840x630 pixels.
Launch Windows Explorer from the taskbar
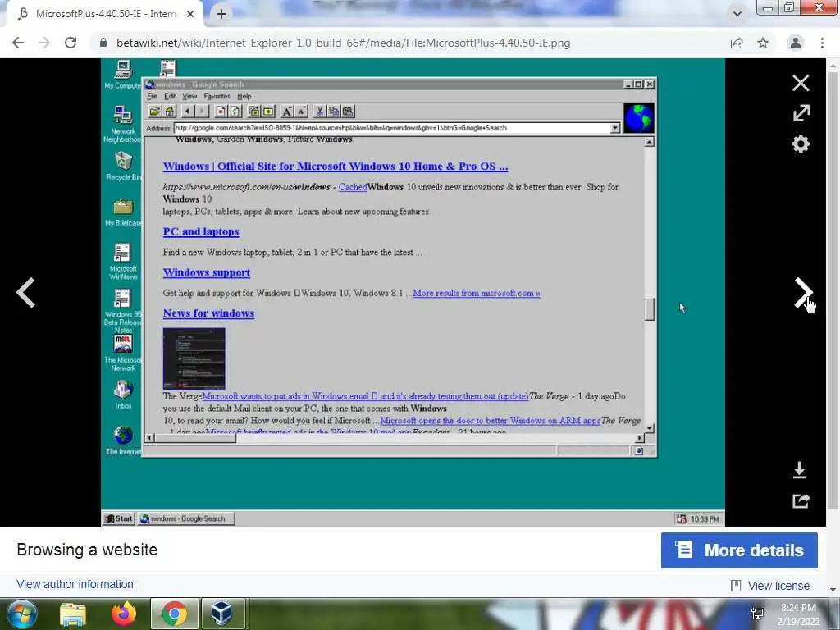point(73,614)
